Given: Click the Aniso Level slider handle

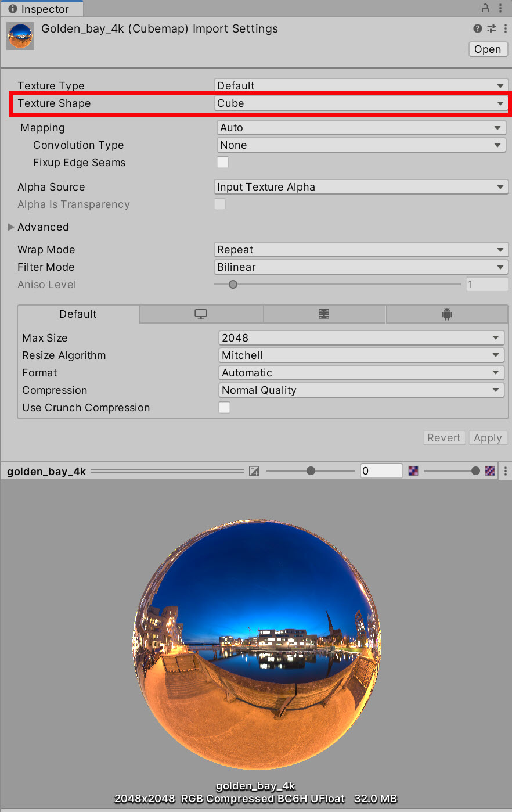Looking at the screenshot, I should coord(233,285).
